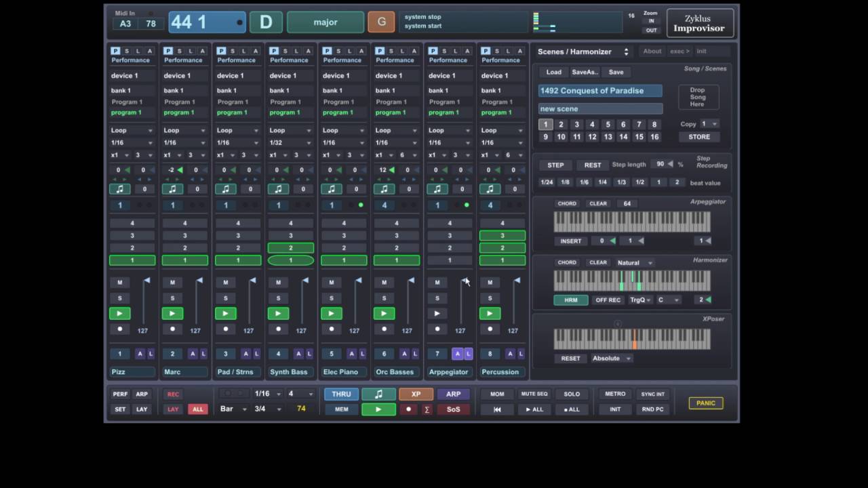Toggle the THRU button

click(x=341, y=394)
